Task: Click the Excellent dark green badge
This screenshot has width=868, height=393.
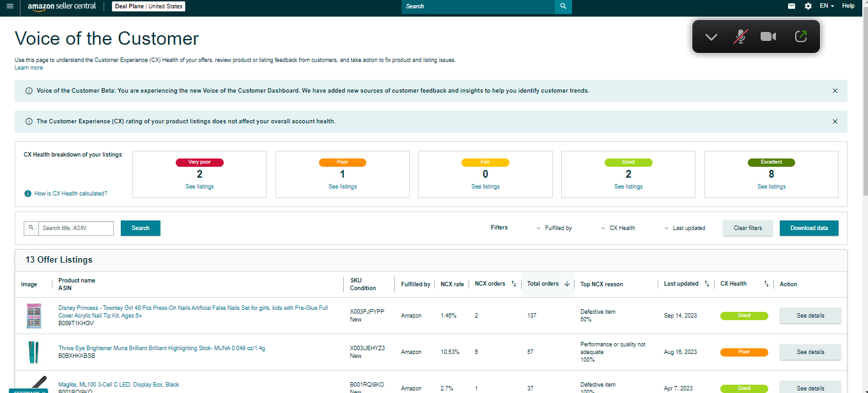Action: click(771, 162)
